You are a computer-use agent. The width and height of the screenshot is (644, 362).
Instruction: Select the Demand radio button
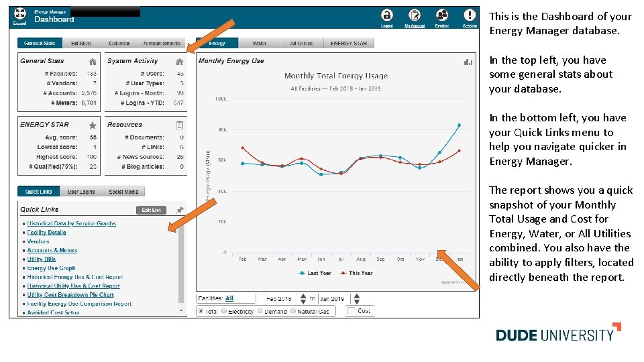coord(260,311)
